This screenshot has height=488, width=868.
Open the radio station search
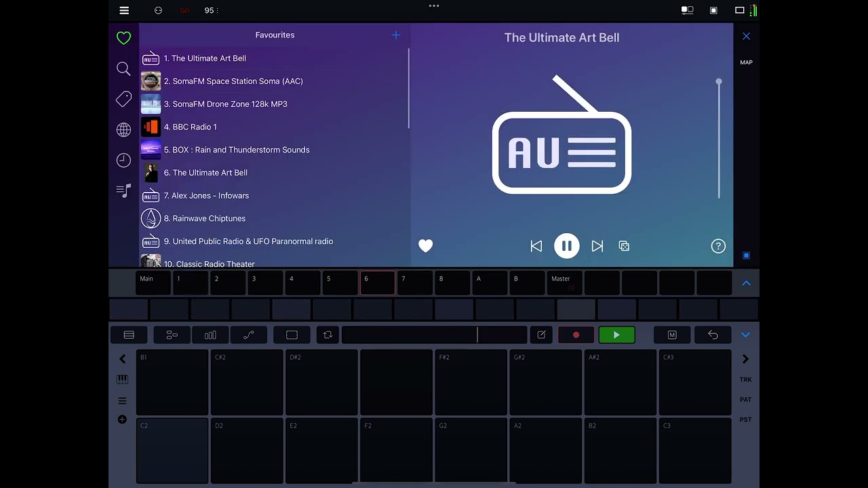(x=123, y=68)
